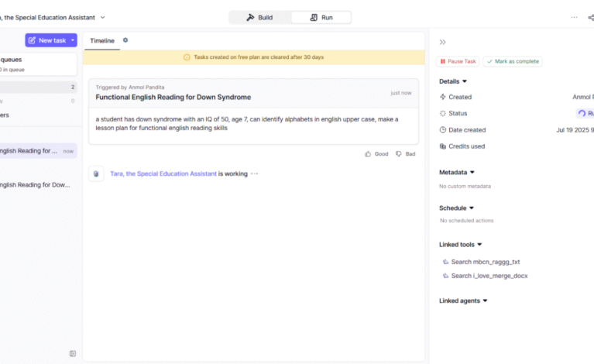Collapse the Details section
Viewport: 594px width, 364px height.
pyautogui.click(x=465, y=81)
